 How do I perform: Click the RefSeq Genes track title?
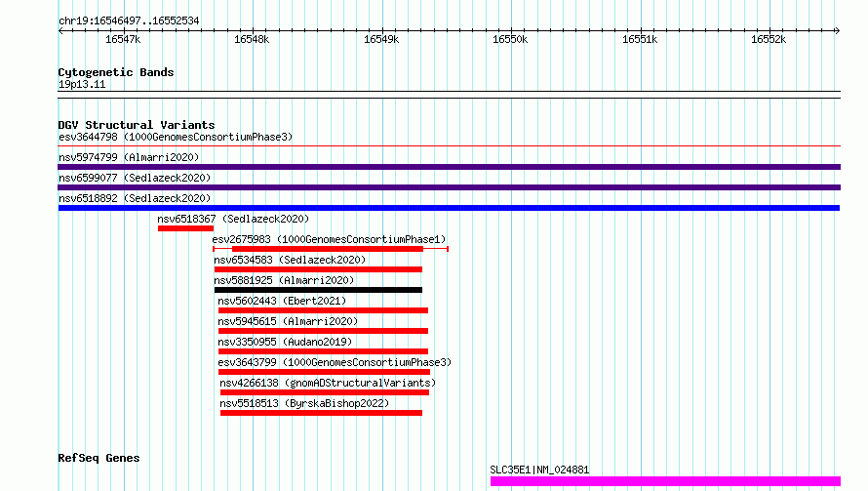99,458
